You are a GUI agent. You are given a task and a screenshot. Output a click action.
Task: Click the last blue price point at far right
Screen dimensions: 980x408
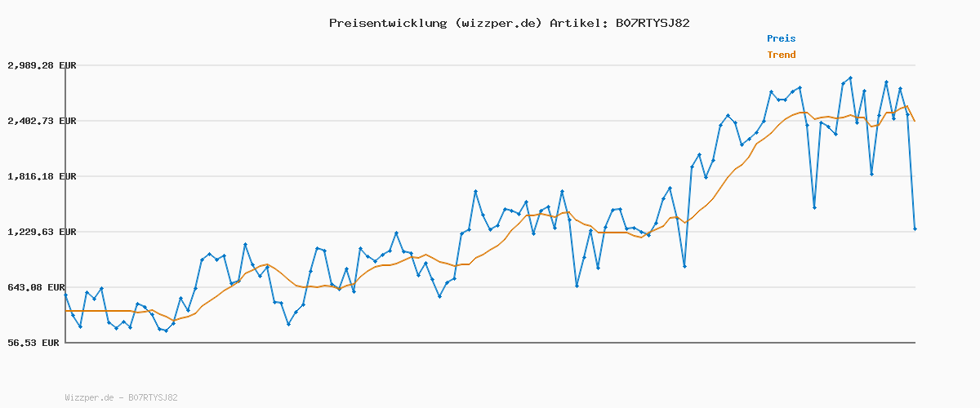point(915,229)
